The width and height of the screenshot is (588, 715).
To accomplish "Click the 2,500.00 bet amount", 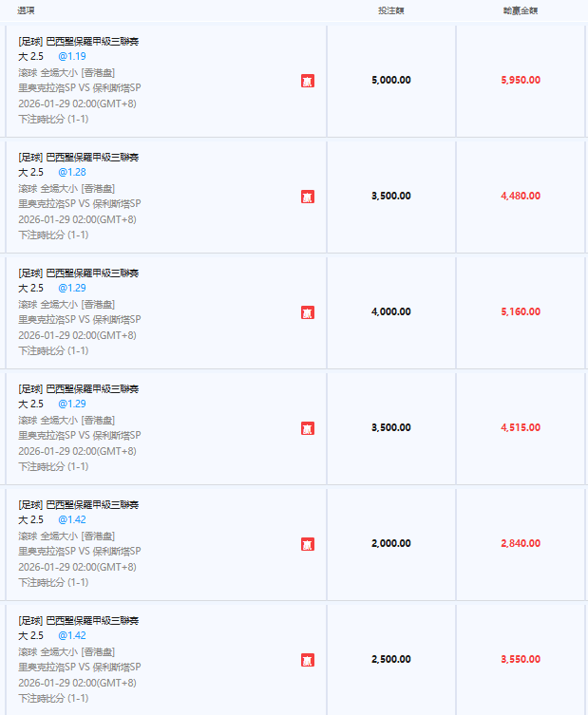I will click(391, 659).
